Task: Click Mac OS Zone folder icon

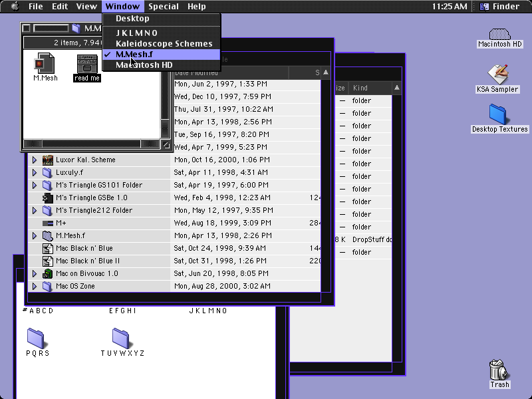Action: click(47, 286)
